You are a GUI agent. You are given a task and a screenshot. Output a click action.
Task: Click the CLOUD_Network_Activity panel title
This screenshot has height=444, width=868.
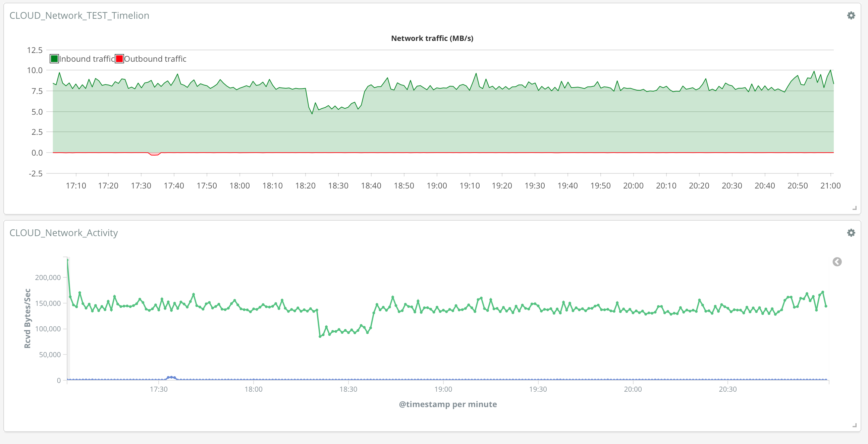[x=64, y=233]
